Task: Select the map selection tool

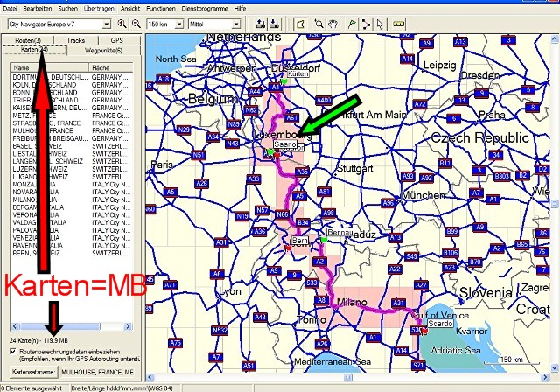Action: (301, 24)
